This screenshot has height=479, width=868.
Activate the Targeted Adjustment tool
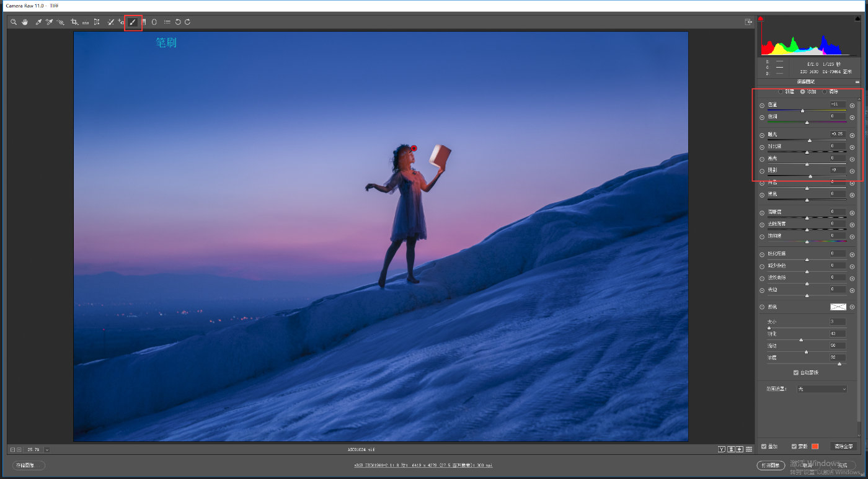coord(61,22)
